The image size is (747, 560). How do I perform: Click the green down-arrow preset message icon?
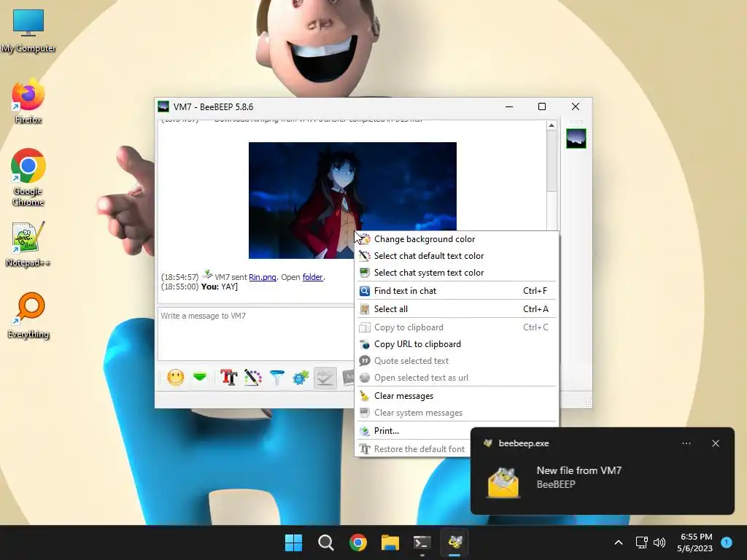200,377
